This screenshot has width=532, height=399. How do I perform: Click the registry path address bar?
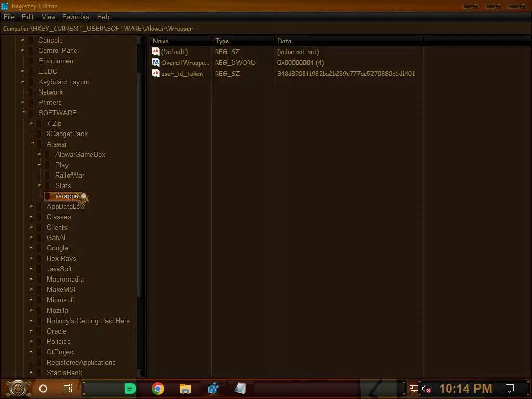[266, 29]
